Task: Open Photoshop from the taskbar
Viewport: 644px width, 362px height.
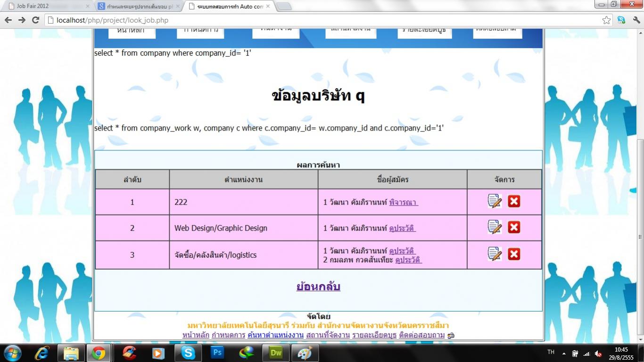Action: pyautogui.click(x=217, y=353)
